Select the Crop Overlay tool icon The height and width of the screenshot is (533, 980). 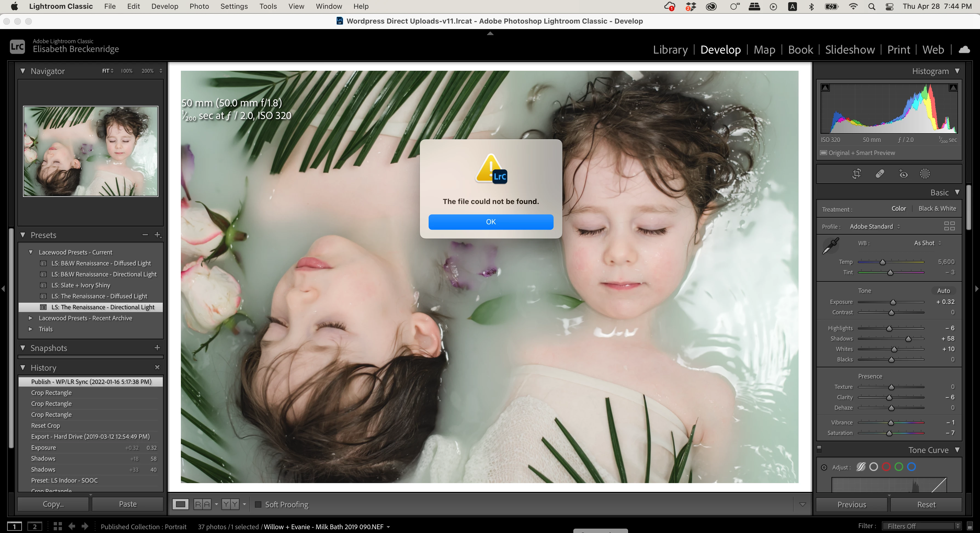pyautogui.click(x=856, y=174)
